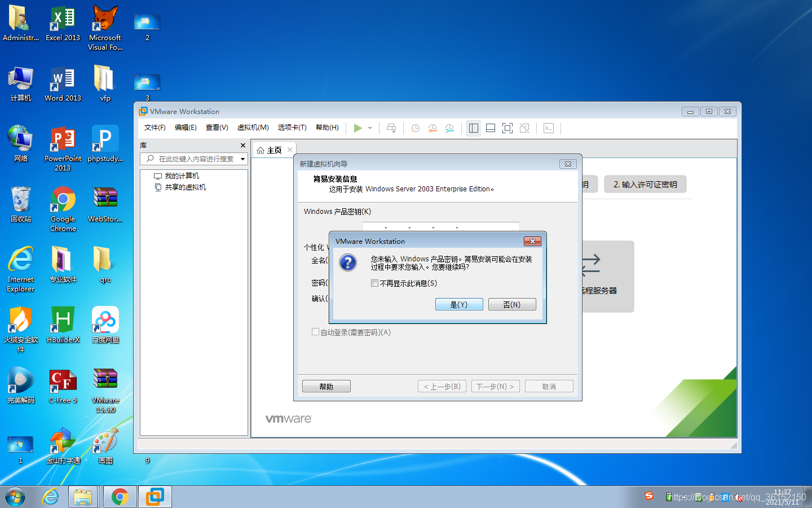This screenshot has height=508, width=812.
Task: Open the 文件(F) menu
Action: click(155, 128)
